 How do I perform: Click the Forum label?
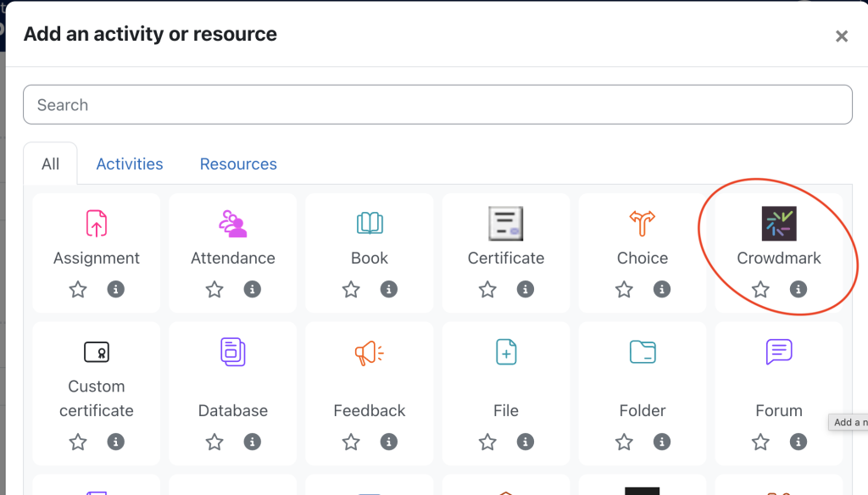click(x=779, y=410)
